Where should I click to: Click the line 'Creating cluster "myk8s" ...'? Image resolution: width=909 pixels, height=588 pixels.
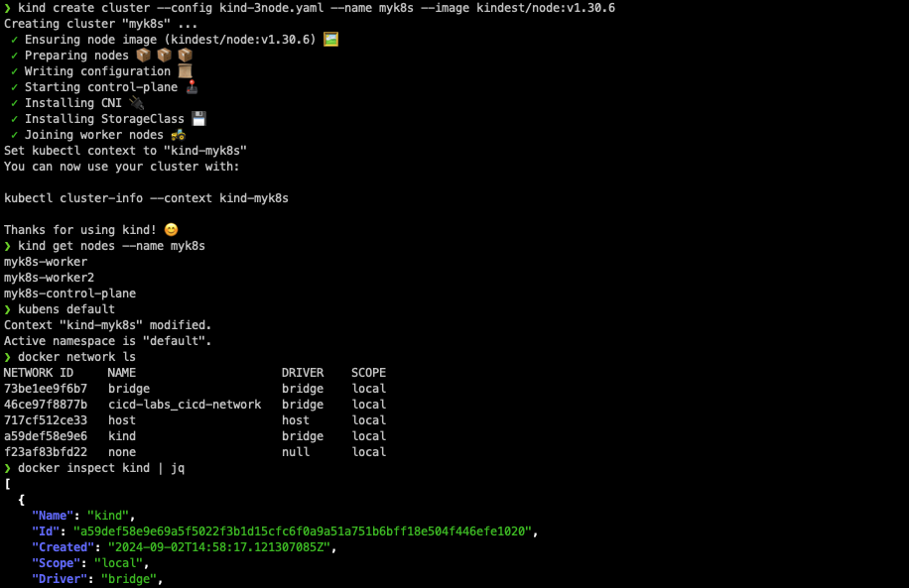100,24
